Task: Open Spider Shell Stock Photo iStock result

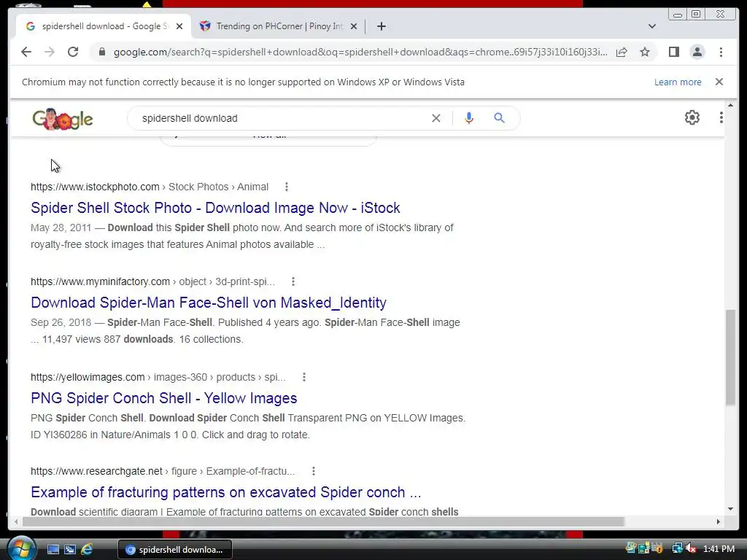Action: coord(215,208)
